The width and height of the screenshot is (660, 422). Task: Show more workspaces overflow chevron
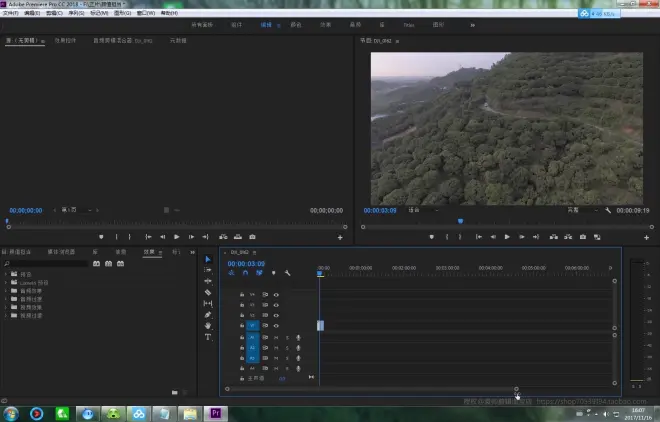(473, 25)
